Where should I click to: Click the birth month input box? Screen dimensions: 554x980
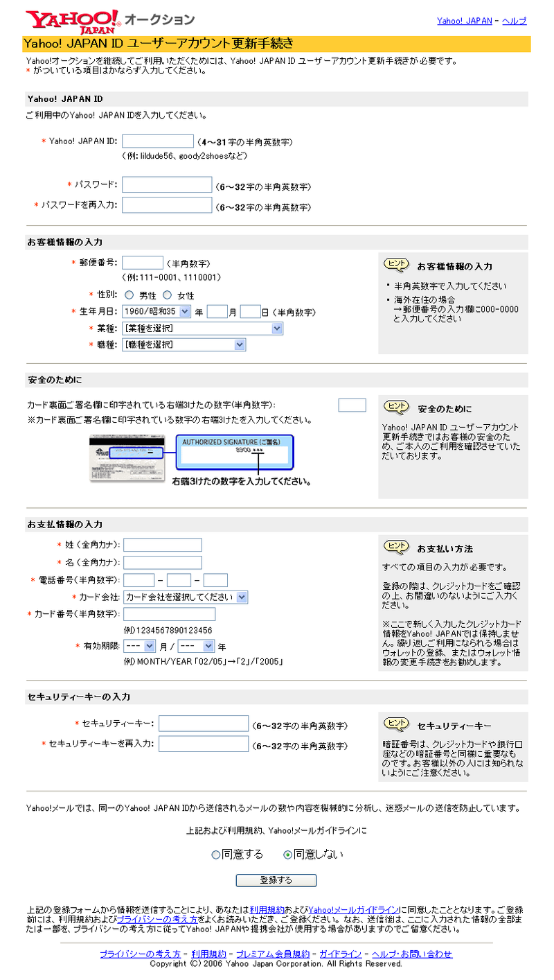pos(217,312)
